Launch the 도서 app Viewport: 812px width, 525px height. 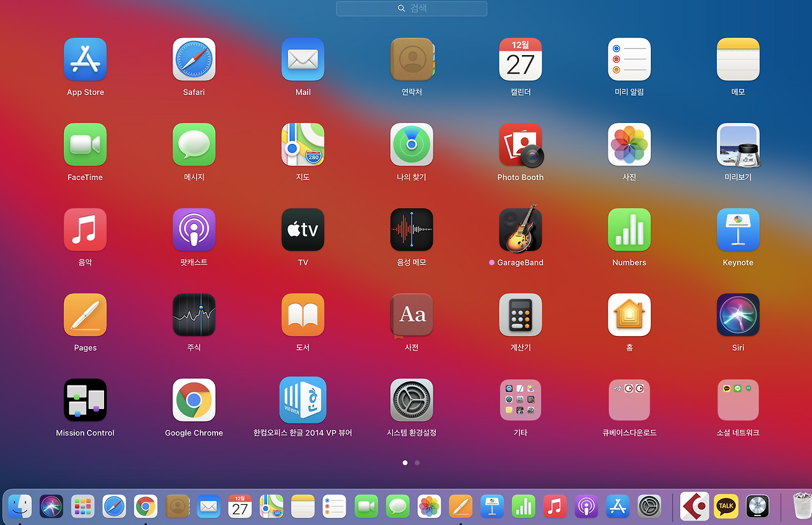(x=303, y=314)
